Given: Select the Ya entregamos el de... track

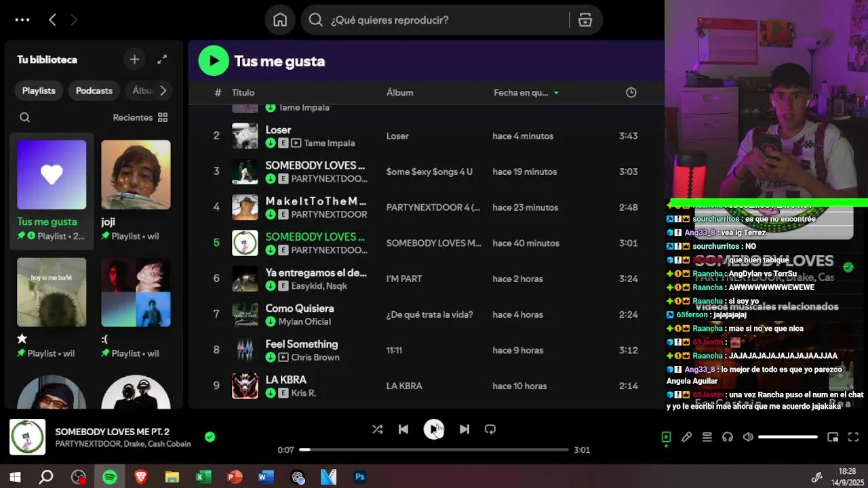Looking at the screenshot, I should click(x=316, y=272).
